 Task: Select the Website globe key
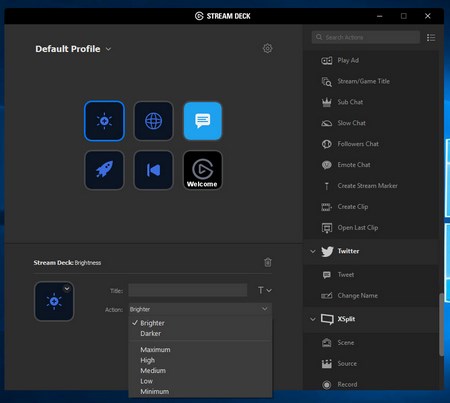coord(154,121)
